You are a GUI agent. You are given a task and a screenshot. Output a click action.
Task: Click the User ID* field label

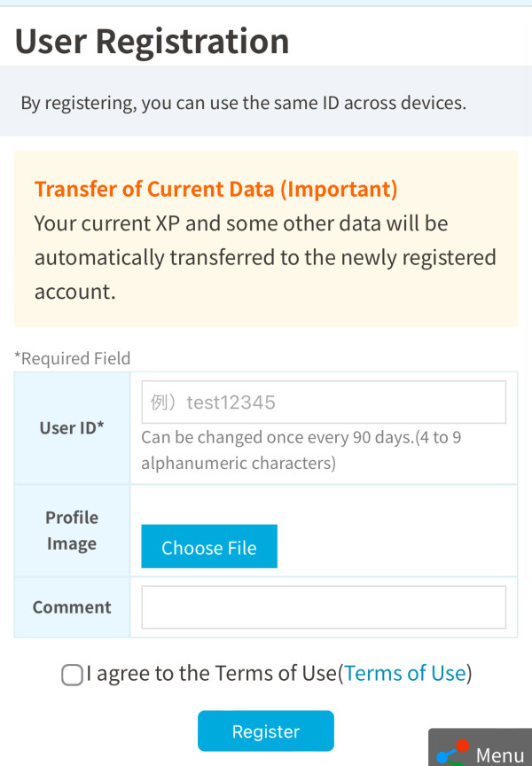pyautogui.click(x=72, y=427)
